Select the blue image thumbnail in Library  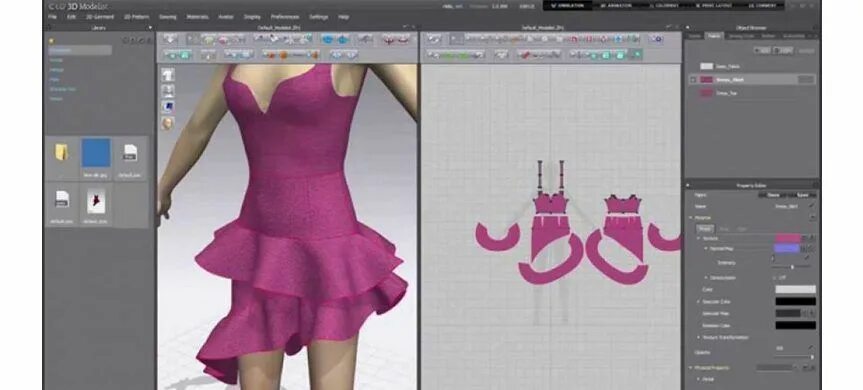(x=96, y=152)
